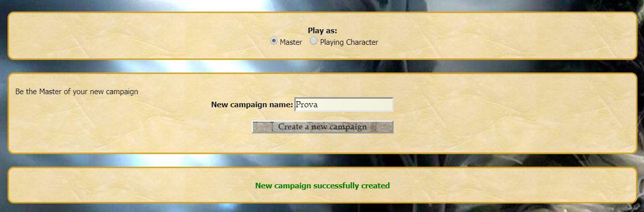
Task: Click the parchment area below the Create button
Action: [323, 143]
